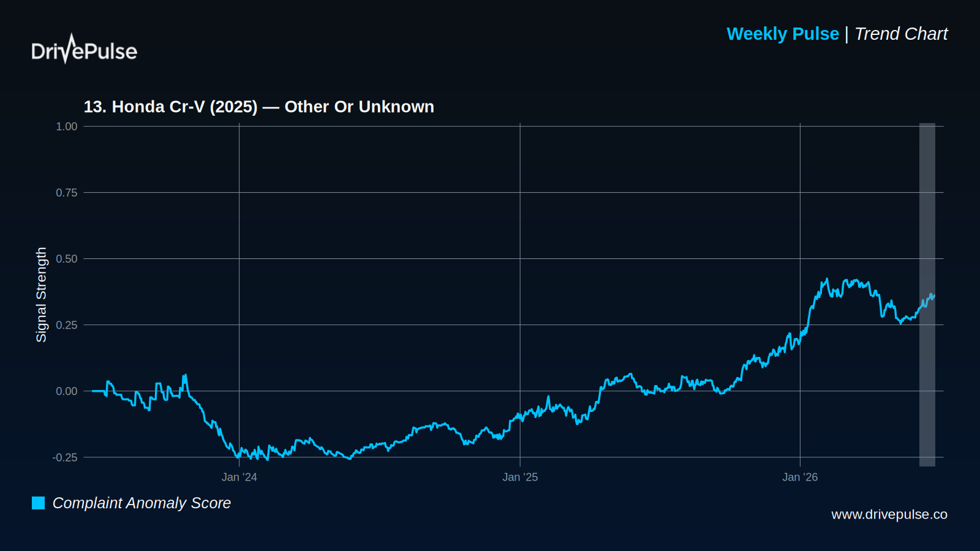980x551 pixels.
Task: Click the Jan '26 axis label
Action: pyautogui.click(x=800, y=478)
